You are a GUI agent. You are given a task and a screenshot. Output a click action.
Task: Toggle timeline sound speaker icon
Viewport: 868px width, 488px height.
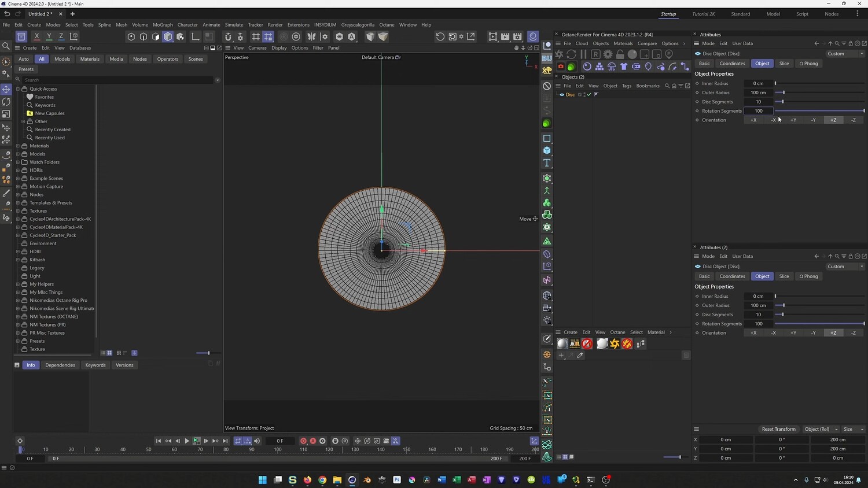(257, 441)
